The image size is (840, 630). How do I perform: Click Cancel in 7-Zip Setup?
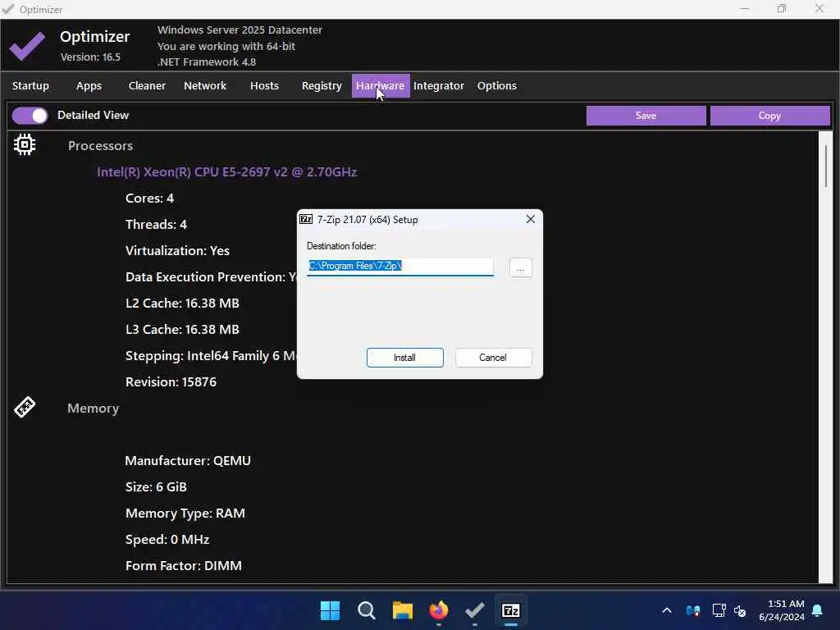click(x=493, y=358)
